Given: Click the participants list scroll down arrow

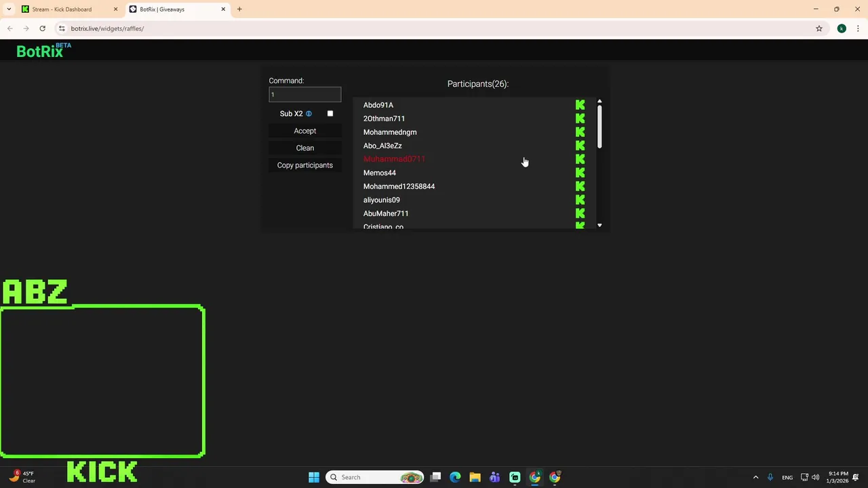Looking at the screenshot, I should click(x=599, y=225).
